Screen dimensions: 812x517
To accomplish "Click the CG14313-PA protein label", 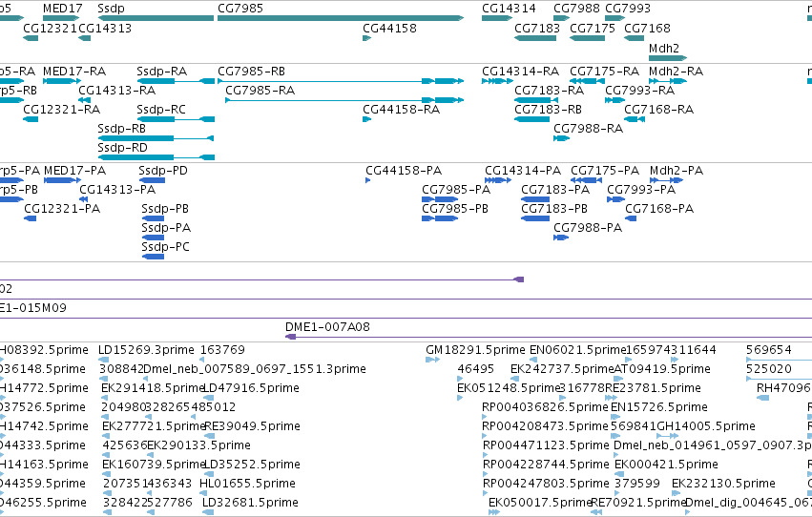I will (x=117, y=190).
